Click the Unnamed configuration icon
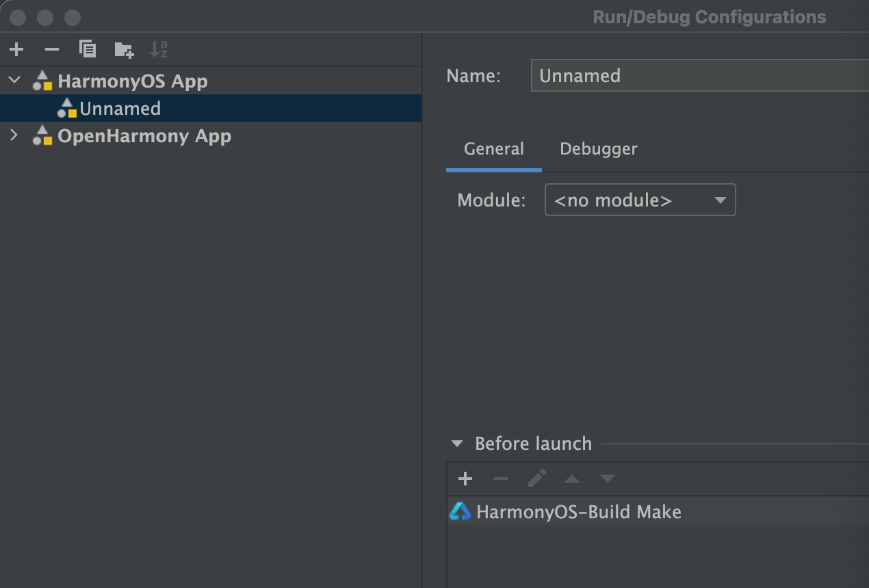 tap(67, 108)
